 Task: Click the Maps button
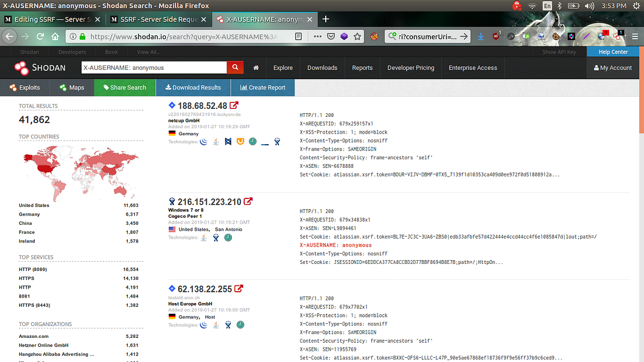coord(72,87)
